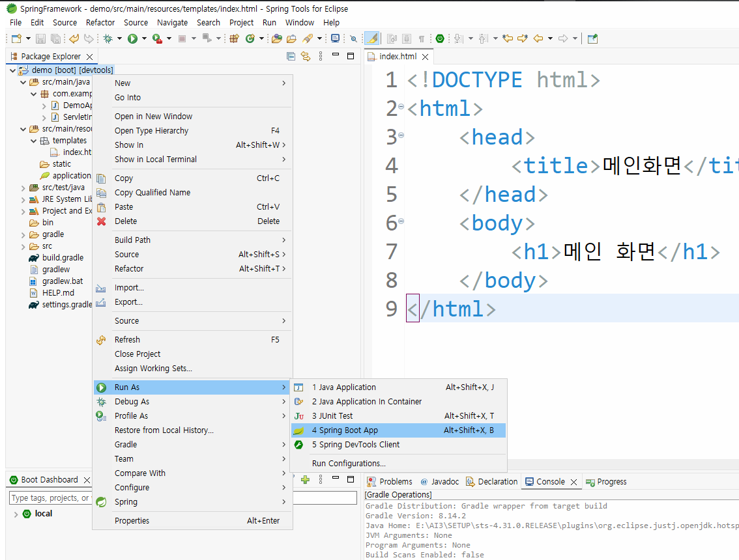The width and height of the screenshot is (739, 560).
Task: Open Package Explorer view menu dots
Action: [321, 57]
